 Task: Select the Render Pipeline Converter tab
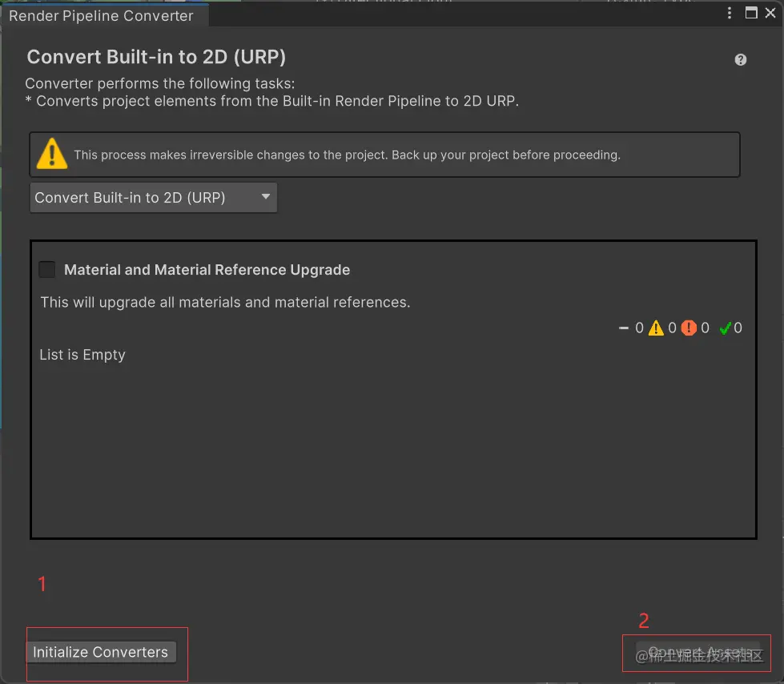click(101, 15)
